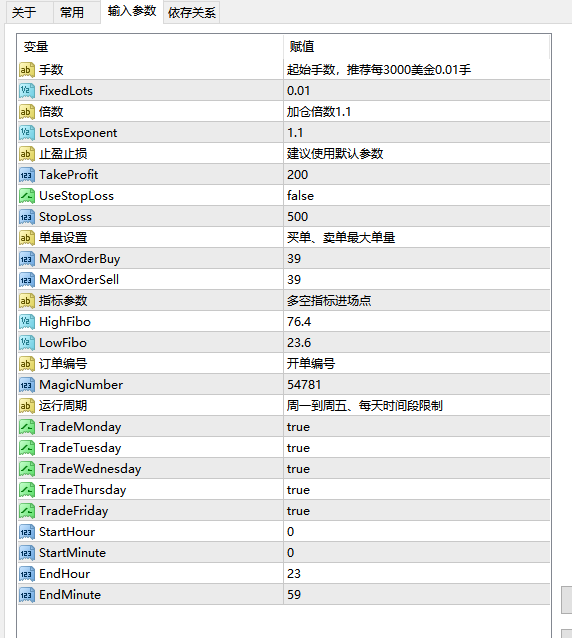Change the TradeThursday true value
The width and height of the screenshot is (572, 638).
click(x=417, y=490)
